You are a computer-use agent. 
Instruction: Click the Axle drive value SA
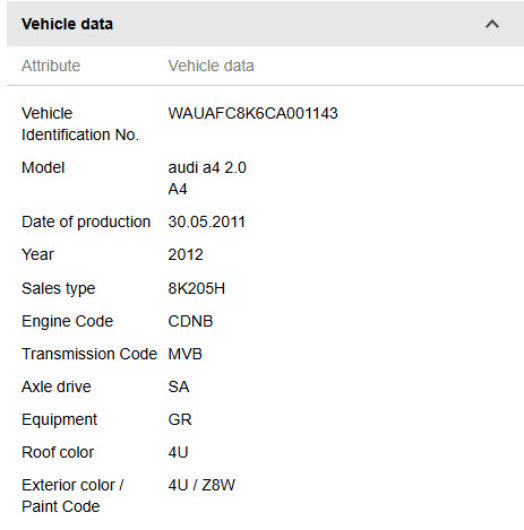(x=178, y=387)
